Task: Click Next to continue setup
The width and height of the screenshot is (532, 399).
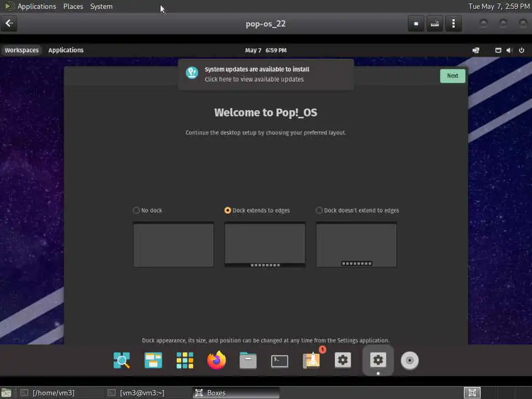Action: click(453, 76)
